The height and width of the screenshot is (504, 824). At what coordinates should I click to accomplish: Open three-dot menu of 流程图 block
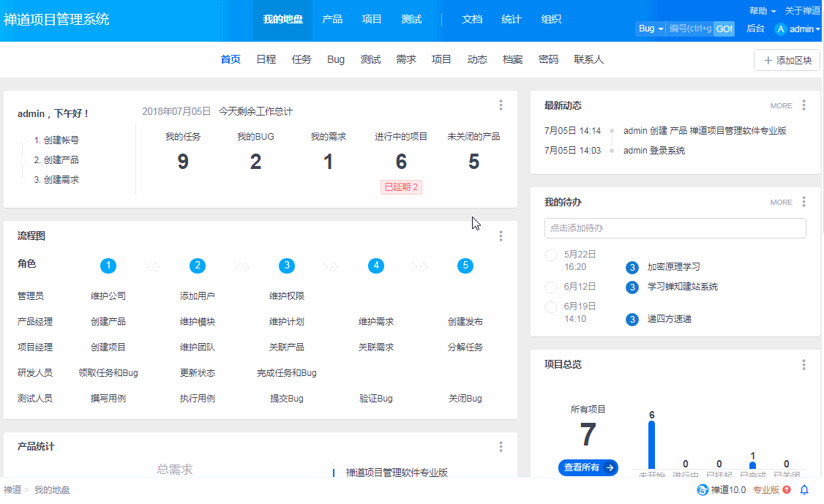[501, 236]
